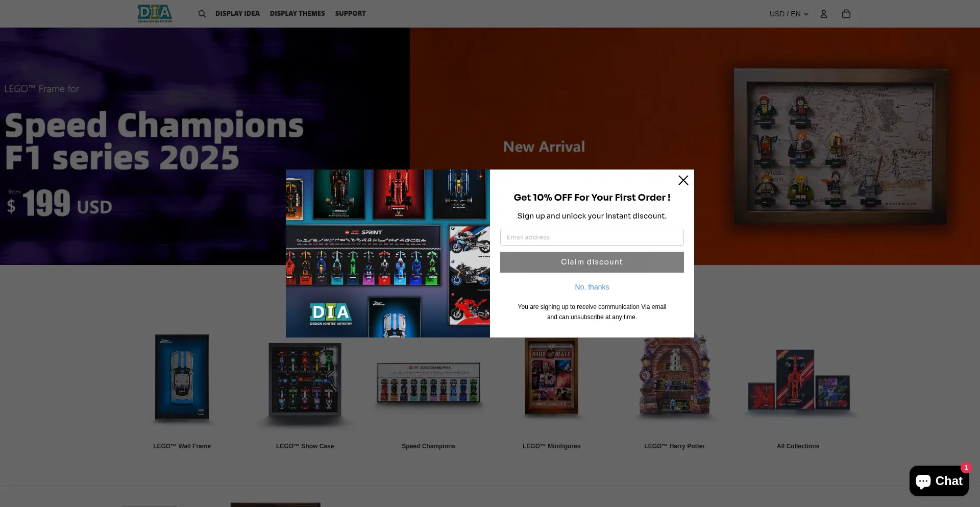Click the Email address input field

click(592, 237)
